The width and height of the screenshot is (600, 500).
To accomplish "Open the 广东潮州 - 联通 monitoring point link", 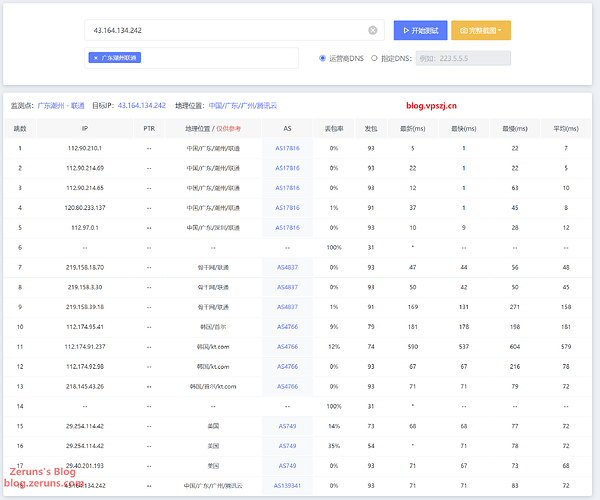I will [x=62, y=105].
